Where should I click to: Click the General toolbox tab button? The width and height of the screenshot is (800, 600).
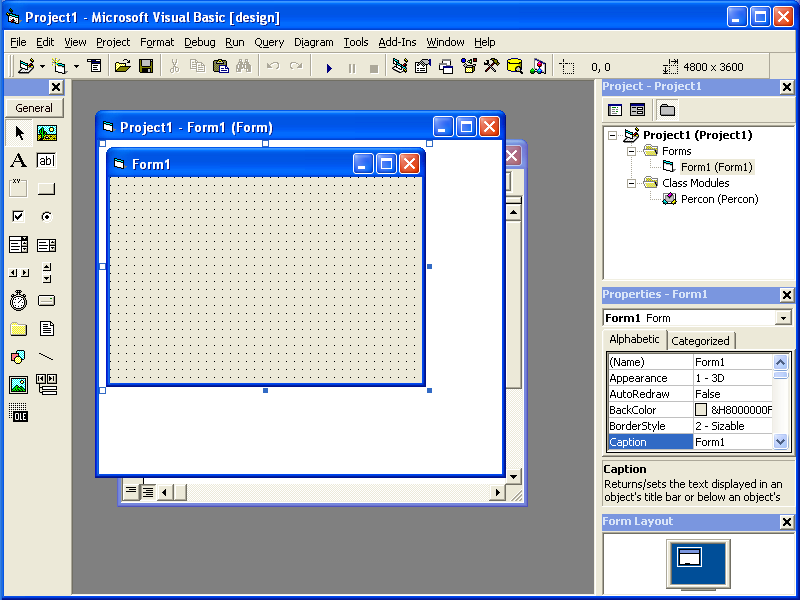click(34, 108)
